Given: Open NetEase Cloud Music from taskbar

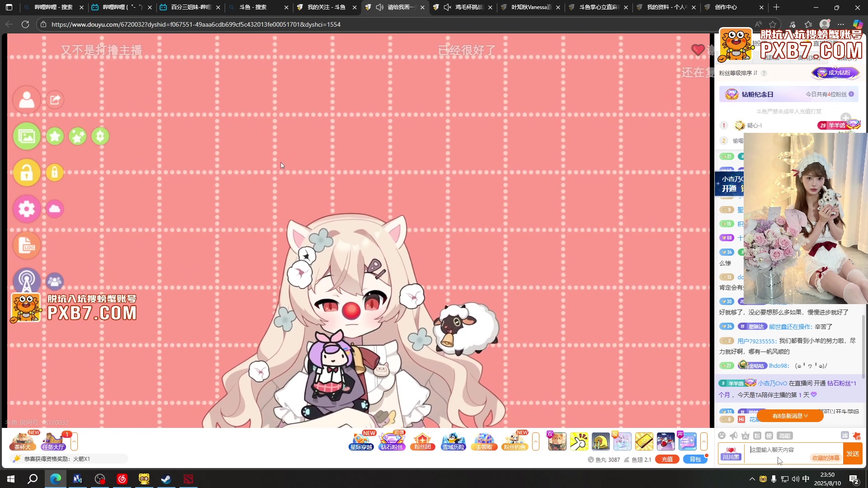Looking at the screenshot, I should pos(122,479).
